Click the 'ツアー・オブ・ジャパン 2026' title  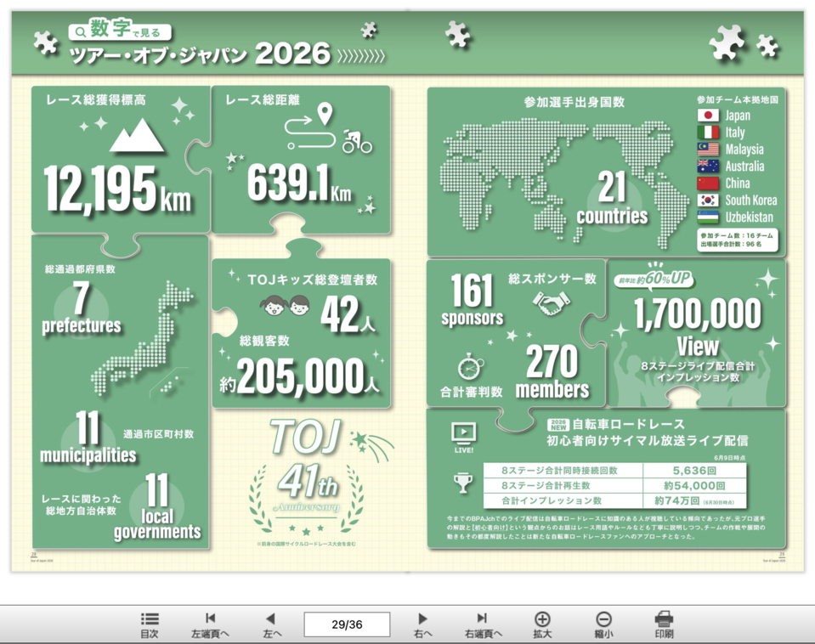200,54
